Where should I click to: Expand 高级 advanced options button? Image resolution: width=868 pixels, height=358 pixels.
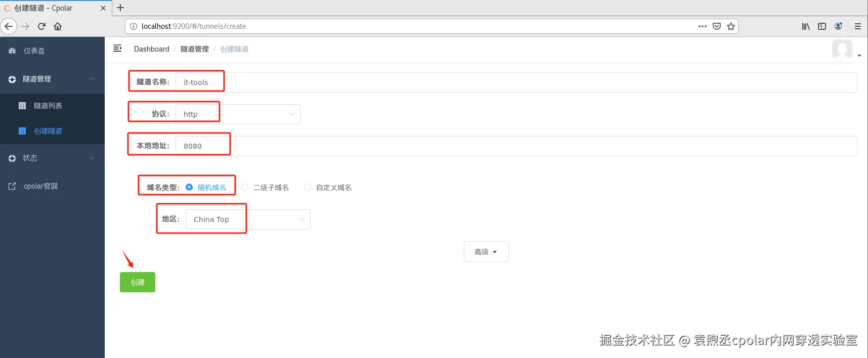(x=486, y=252)
